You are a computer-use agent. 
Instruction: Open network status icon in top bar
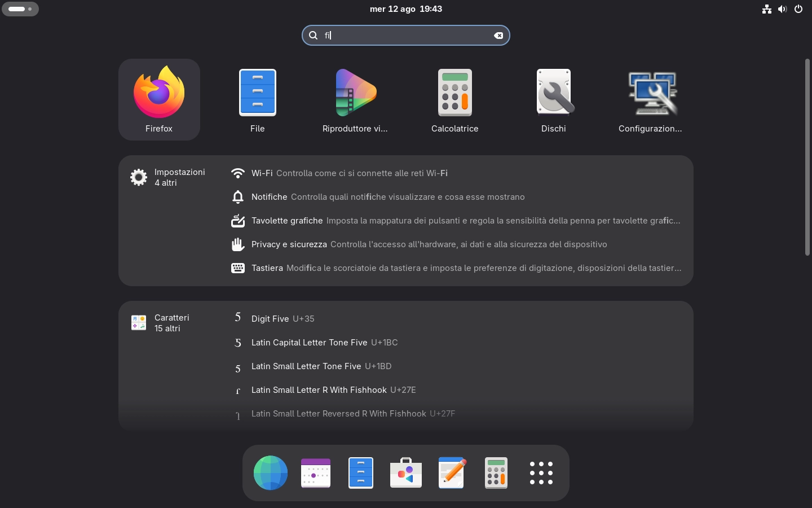tap(767, 9)
